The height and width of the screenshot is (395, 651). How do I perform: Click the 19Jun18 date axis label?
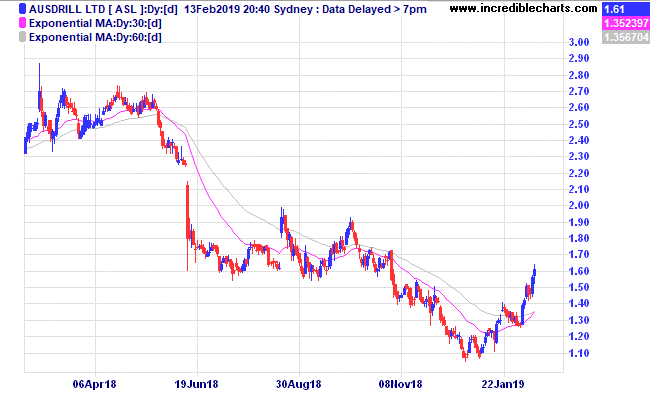196,384
